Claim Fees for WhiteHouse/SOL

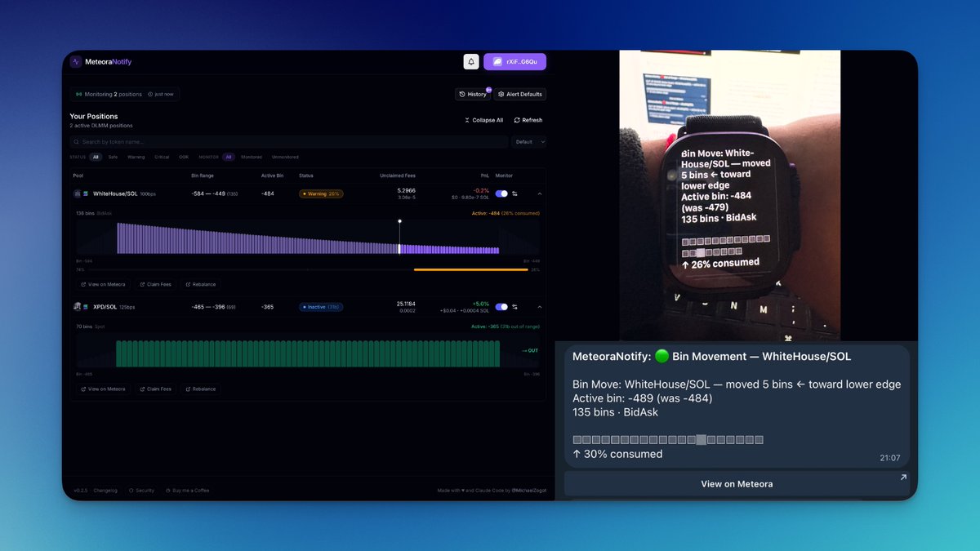click(155, 284)
